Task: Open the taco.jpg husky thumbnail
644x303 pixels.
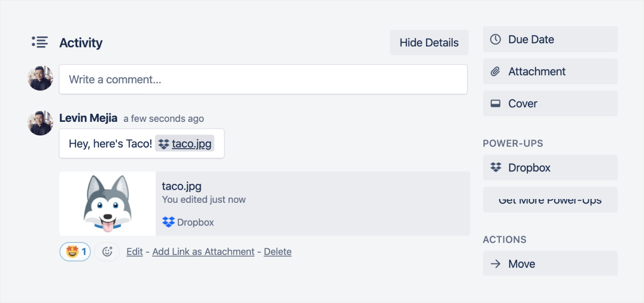Action: 107,203
